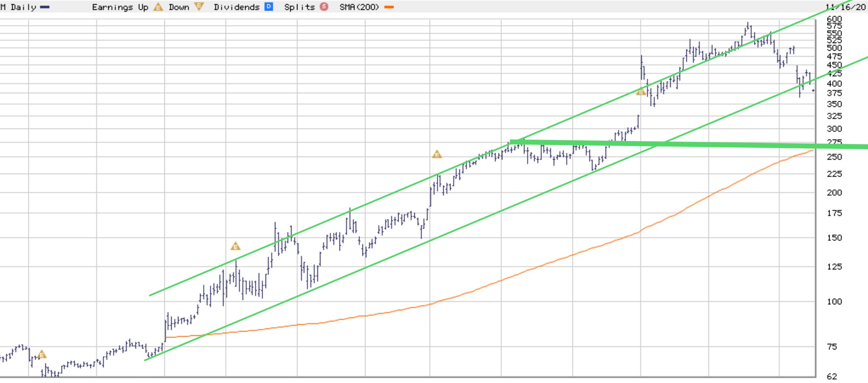Click the 62 price axis label

coord(832,376)
